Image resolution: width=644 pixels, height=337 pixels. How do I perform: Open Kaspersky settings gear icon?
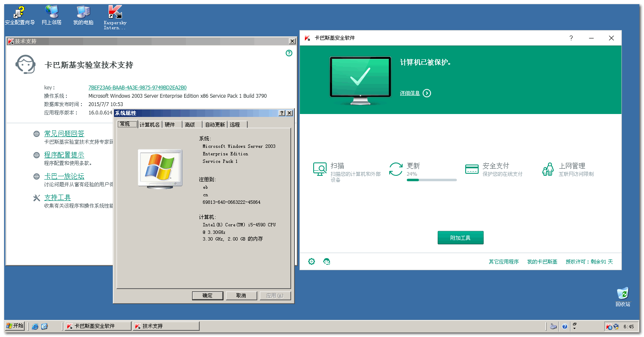[x=312, y=261]
